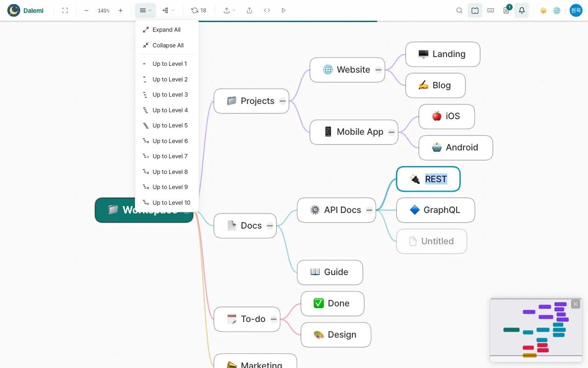Zoom in with the plus button
The height and width of the screenshot is (368, 588).
[x=120, y=10]
